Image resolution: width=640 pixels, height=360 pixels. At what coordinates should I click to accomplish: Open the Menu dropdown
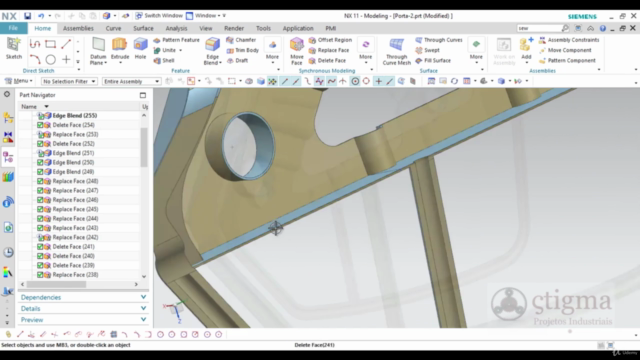19,81
